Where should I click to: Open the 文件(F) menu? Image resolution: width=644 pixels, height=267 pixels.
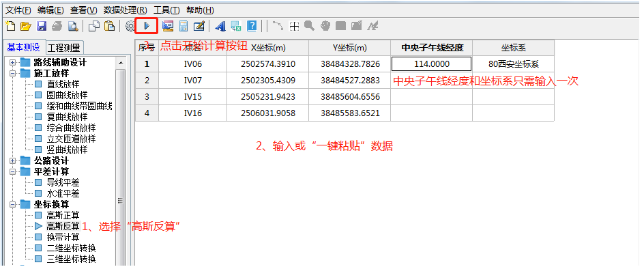[x=18, y=10]
